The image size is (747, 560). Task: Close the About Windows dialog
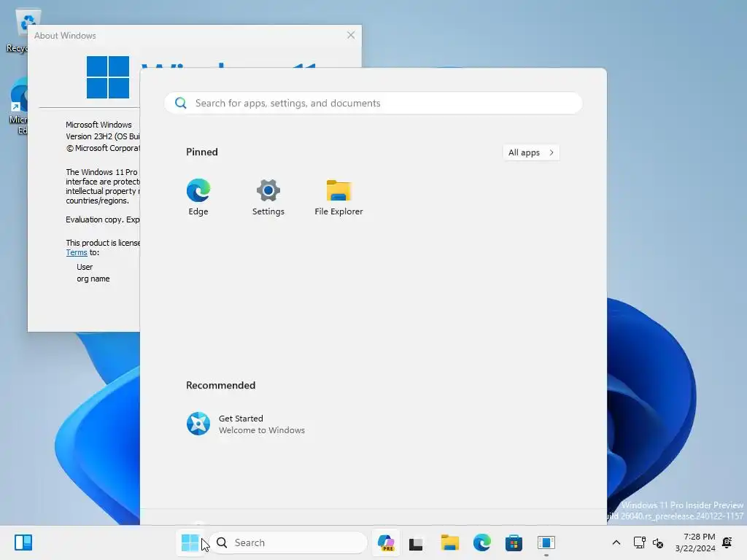click(x=351, y=35)
